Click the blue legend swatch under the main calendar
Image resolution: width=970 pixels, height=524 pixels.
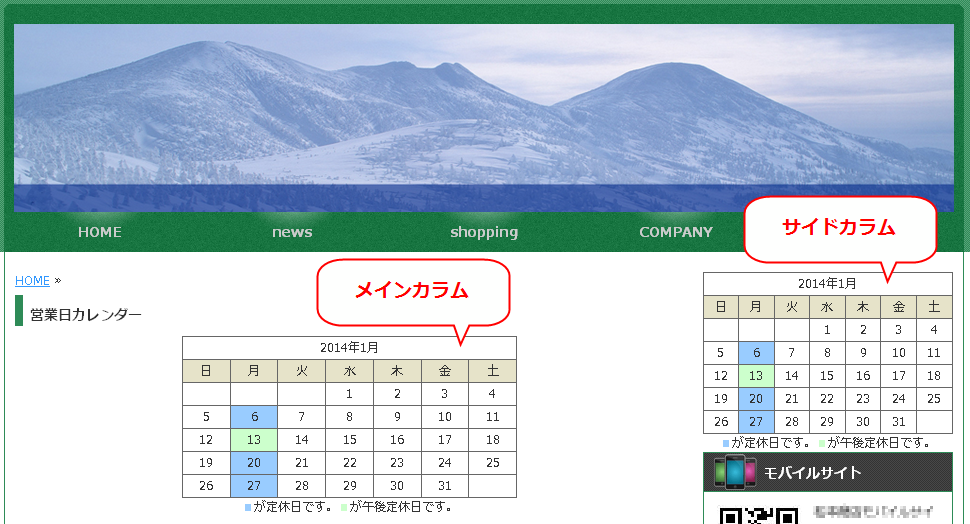[248, 508]
